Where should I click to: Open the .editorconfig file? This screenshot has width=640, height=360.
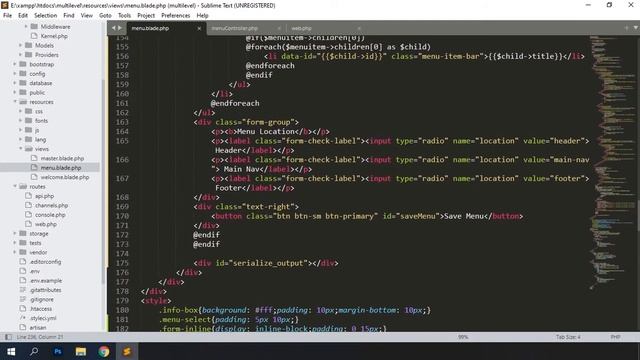(45, 262)
